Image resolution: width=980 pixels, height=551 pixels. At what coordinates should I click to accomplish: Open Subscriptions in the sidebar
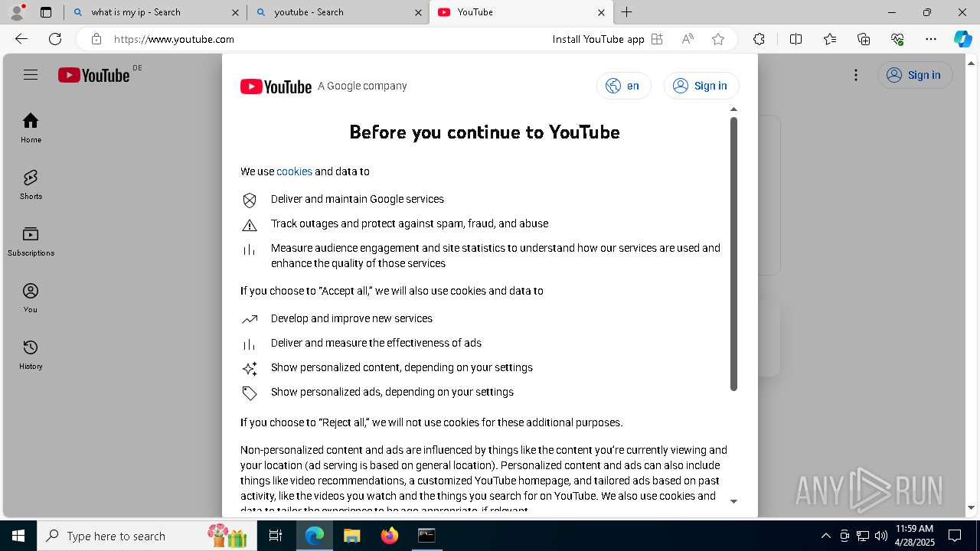31,241
